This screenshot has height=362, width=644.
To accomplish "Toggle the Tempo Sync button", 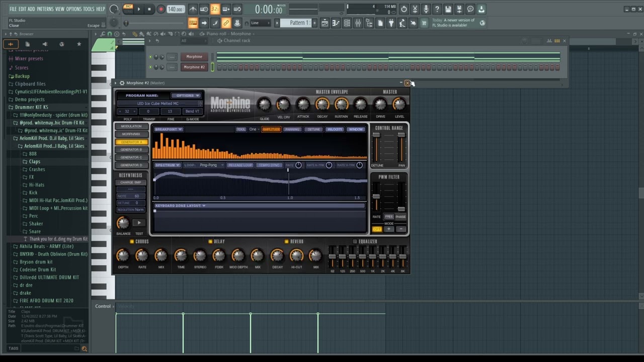I will (x=269, y=165).
